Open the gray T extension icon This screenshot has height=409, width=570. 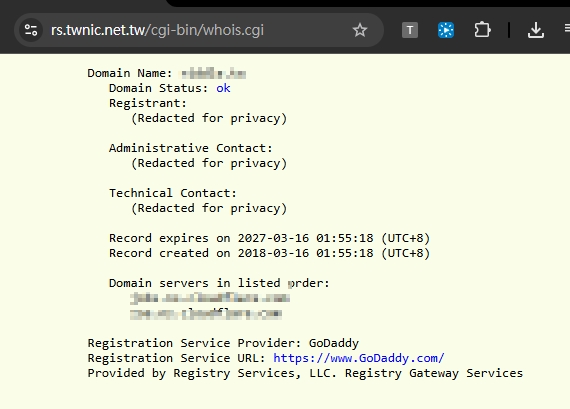410,30
